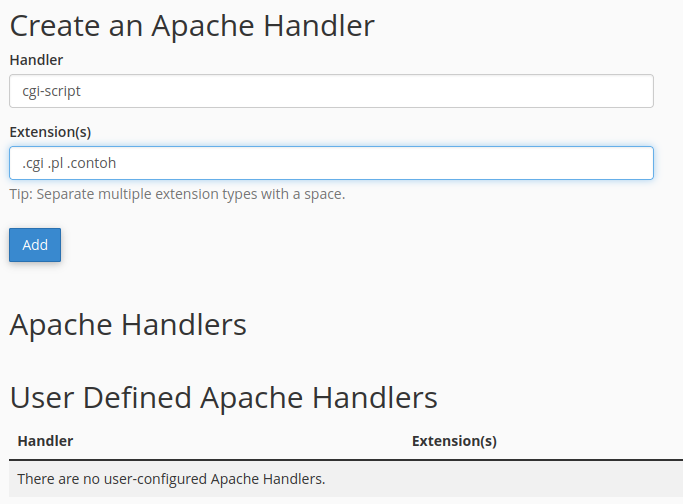
Task: Click the tip about separating extension types
Action: point(177,194)
